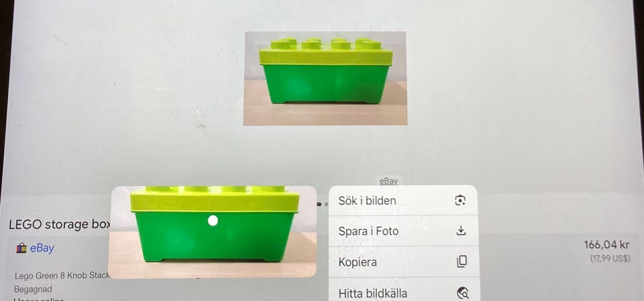Select Kopiera from the context menu

(x=404, y=262)
